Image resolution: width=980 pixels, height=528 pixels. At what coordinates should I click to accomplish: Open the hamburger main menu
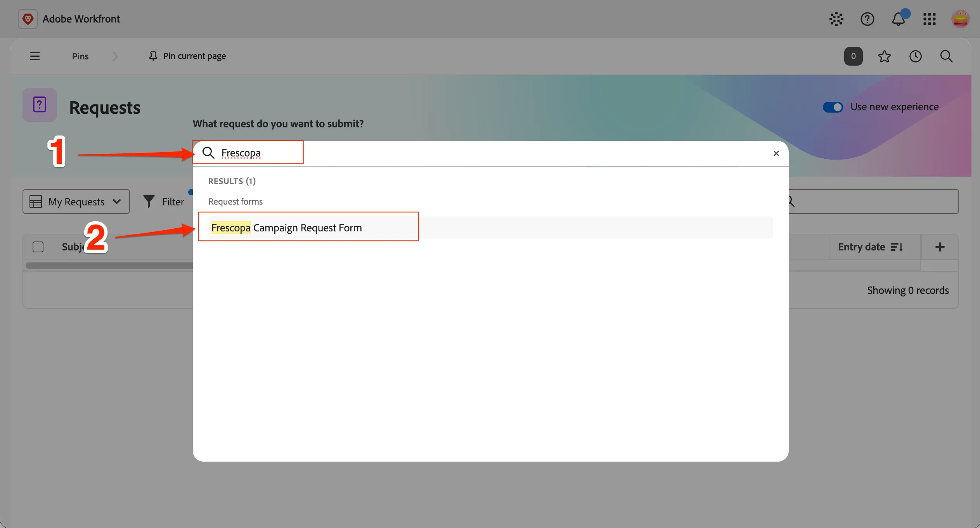pos(35,56)
